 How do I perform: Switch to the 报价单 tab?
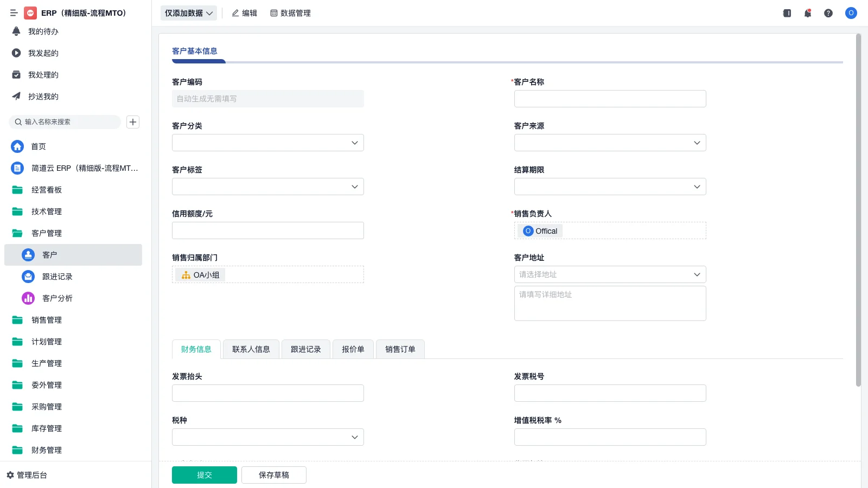353,349
